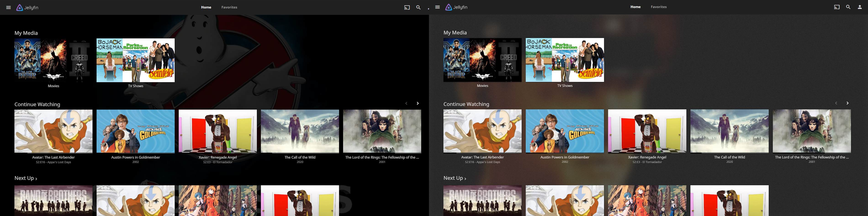
Task: Open Evangelion anime Next Up card, left window
Action: point(218,200)
